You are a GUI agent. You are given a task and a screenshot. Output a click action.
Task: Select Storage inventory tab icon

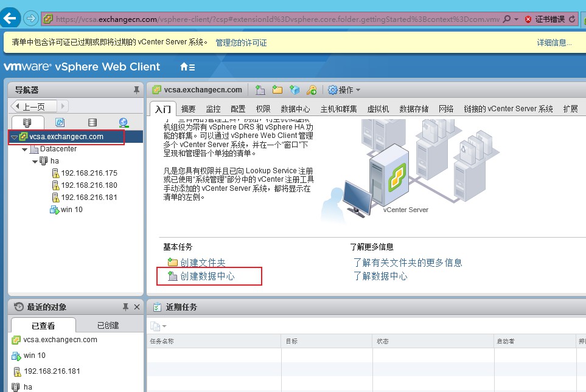(92, 122)
